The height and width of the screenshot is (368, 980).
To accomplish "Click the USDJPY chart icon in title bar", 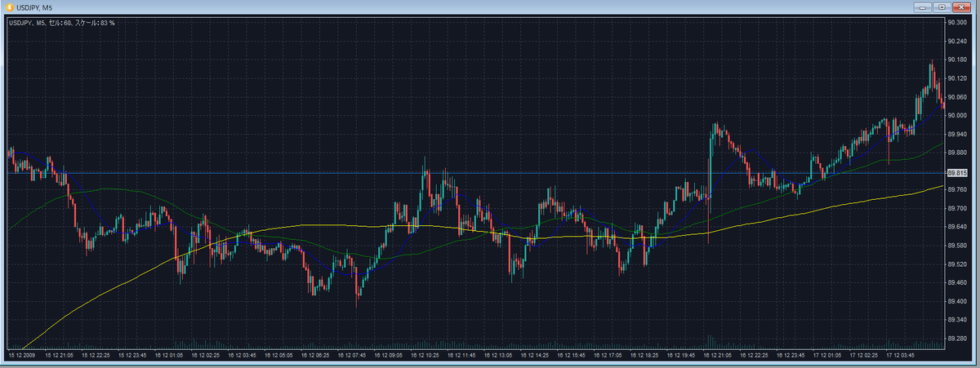I will click(x=9, y=7).
